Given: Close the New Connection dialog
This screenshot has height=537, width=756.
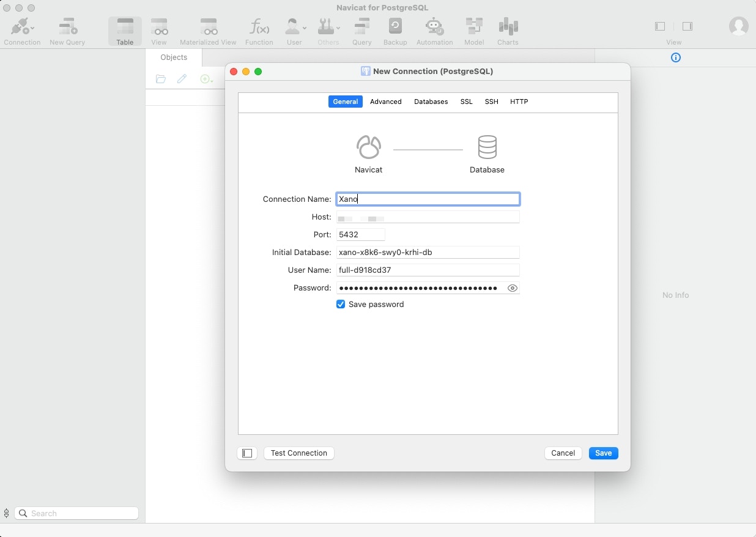Looking at the screenshot, I should (234, 72).
